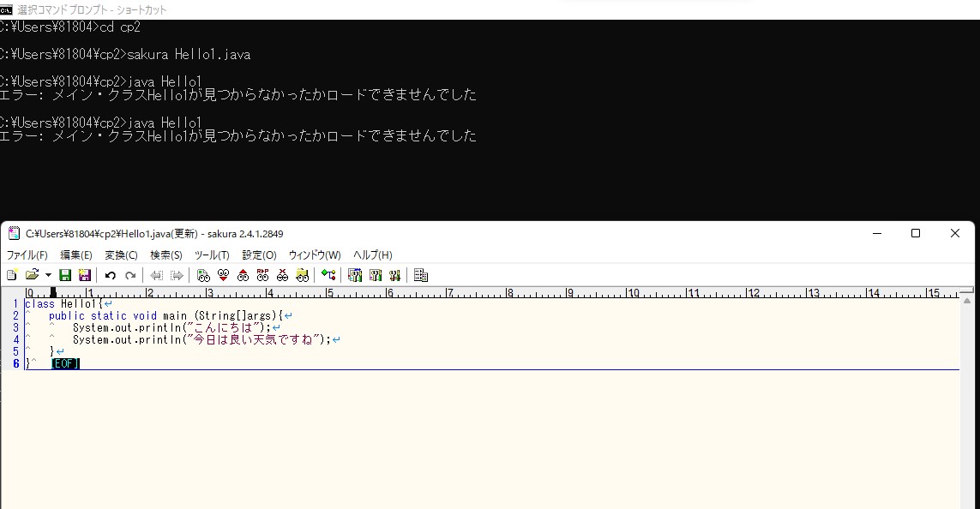The width and height of the screenshot is (980, 509).
Task: Open the Find dialog binoculars icon
Action: tap(203, 275)
